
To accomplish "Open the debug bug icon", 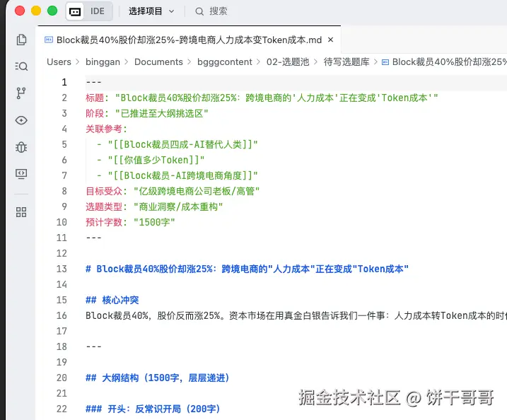I will (x=21, y=147).
